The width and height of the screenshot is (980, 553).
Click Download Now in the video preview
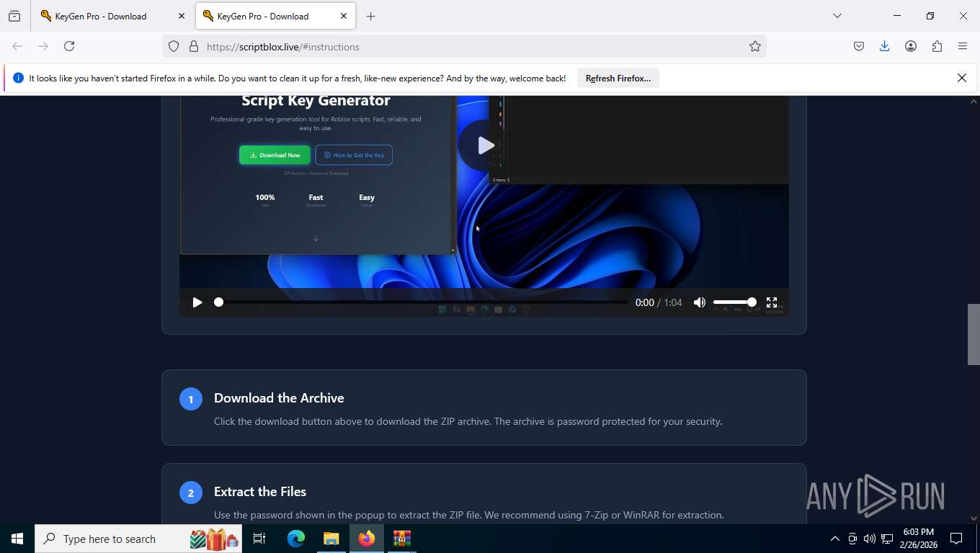tap(275, 155)
